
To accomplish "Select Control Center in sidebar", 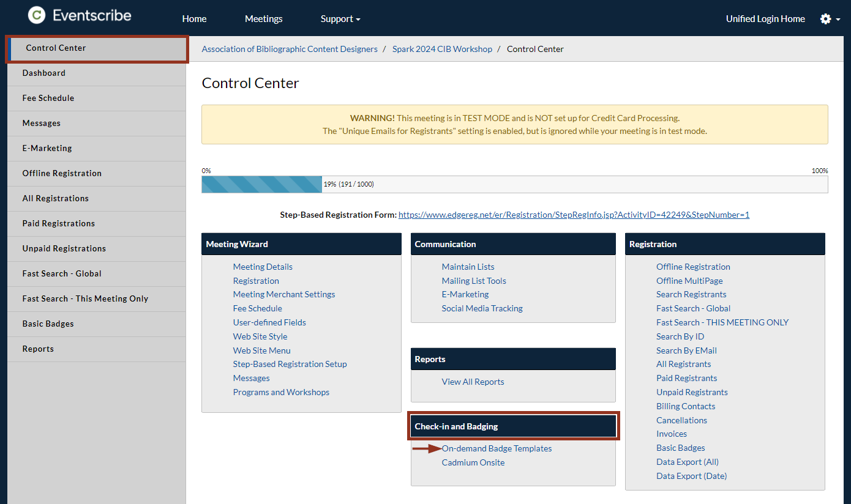I will pyautogui.click(x=97, y=48).
